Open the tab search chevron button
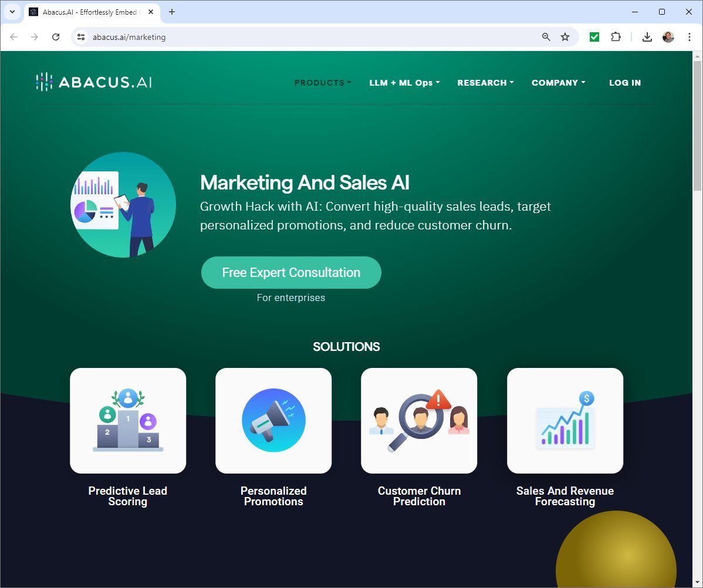The width and height of the screenshot is (703, 588). tap(12, 12)
